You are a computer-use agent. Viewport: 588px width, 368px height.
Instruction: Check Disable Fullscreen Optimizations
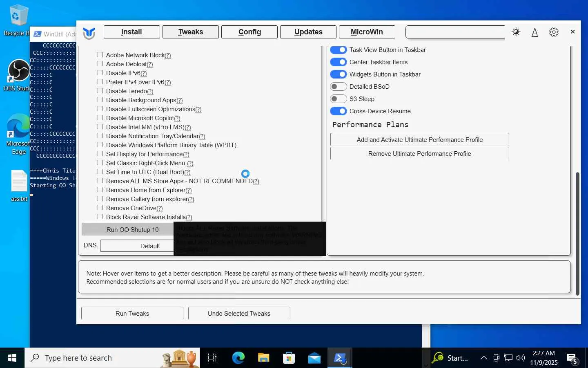(100, 108)
